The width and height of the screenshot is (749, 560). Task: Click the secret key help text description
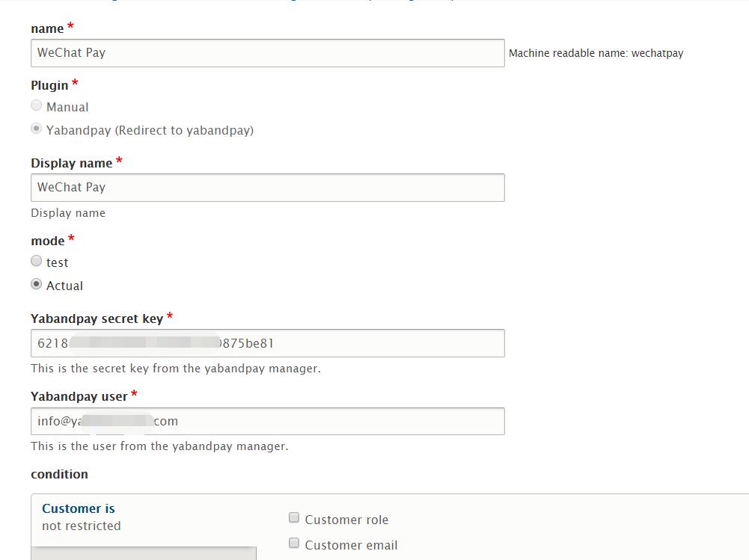(175, 369)
